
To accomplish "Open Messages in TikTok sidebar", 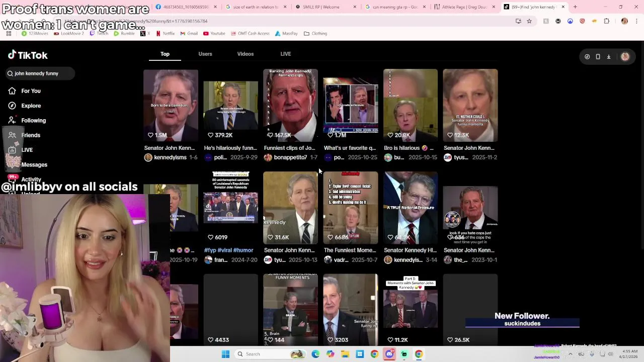I will 34,165.
